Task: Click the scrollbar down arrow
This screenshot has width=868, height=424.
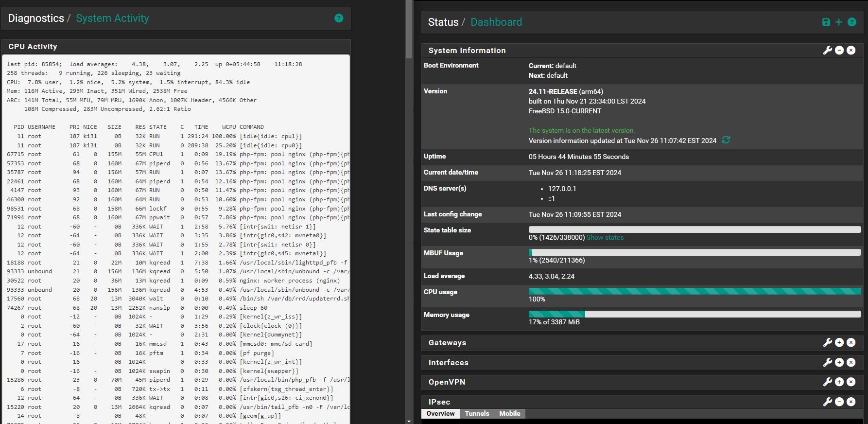Action: [409, 421]
